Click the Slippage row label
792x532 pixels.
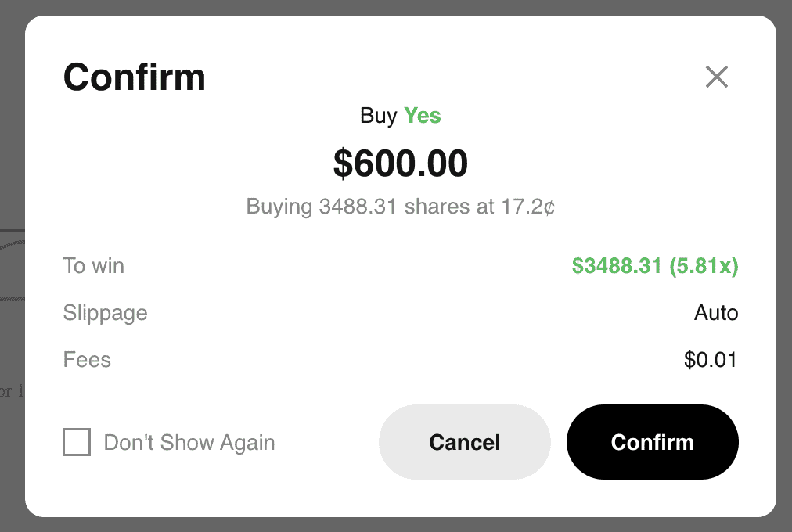coord(105,313)
